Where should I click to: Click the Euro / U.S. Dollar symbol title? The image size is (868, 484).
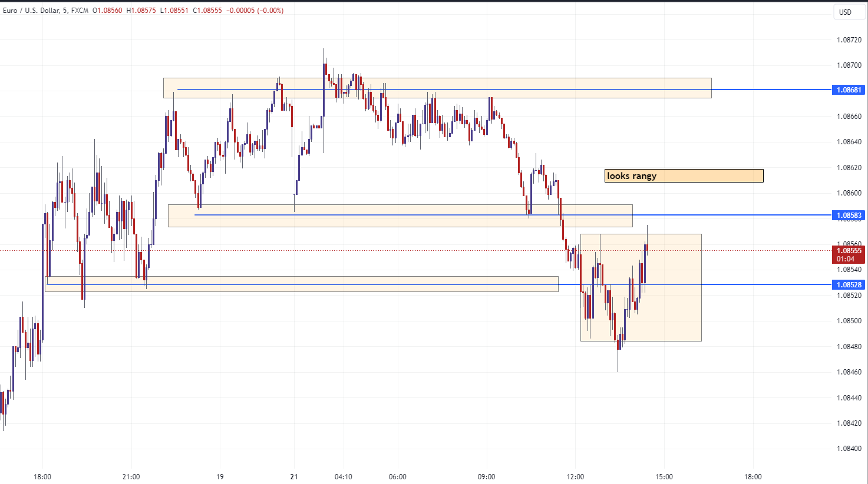31,11
